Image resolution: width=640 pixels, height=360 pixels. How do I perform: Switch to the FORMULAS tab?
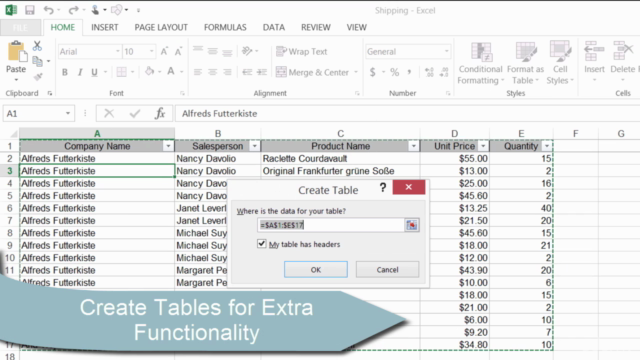(225, 27)
